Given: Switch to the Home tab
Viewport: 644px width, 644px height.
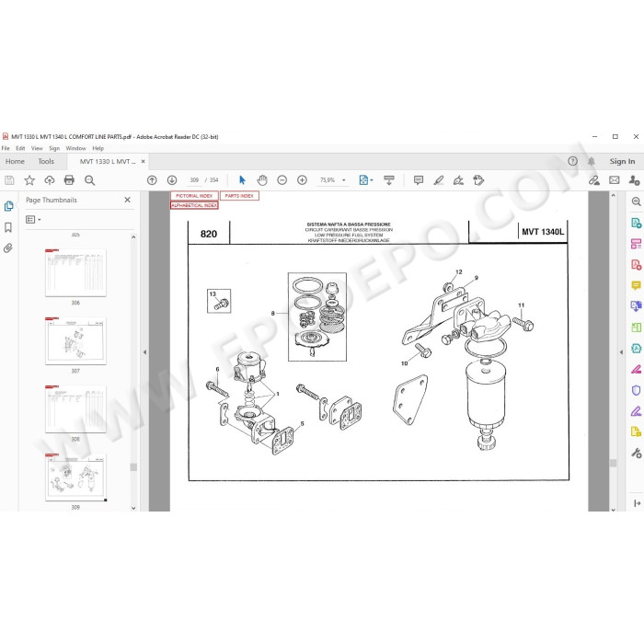Looking at the screenshot, I should pyautogui.click(x=16, y=161).
